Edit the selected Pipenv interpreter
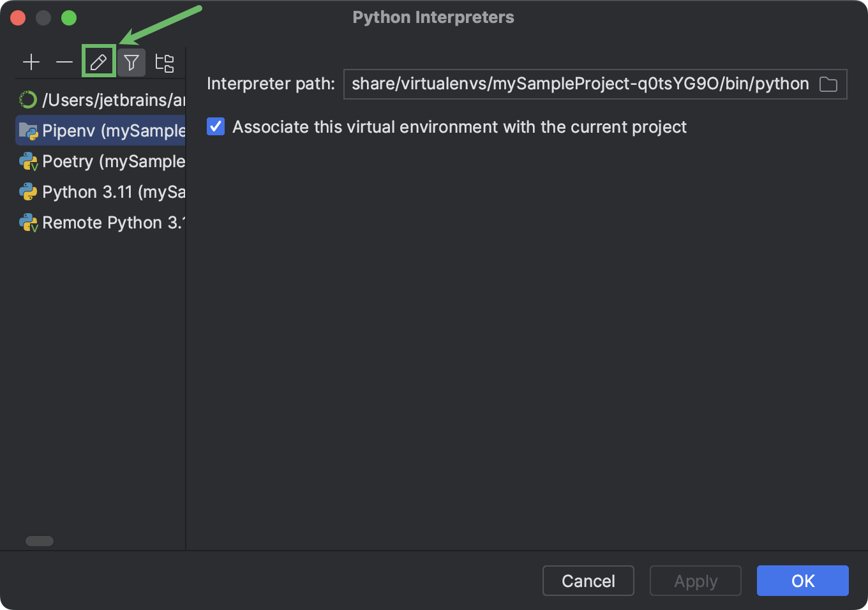The width and height of the screenshot is (868, 610). tap(98, 62)
